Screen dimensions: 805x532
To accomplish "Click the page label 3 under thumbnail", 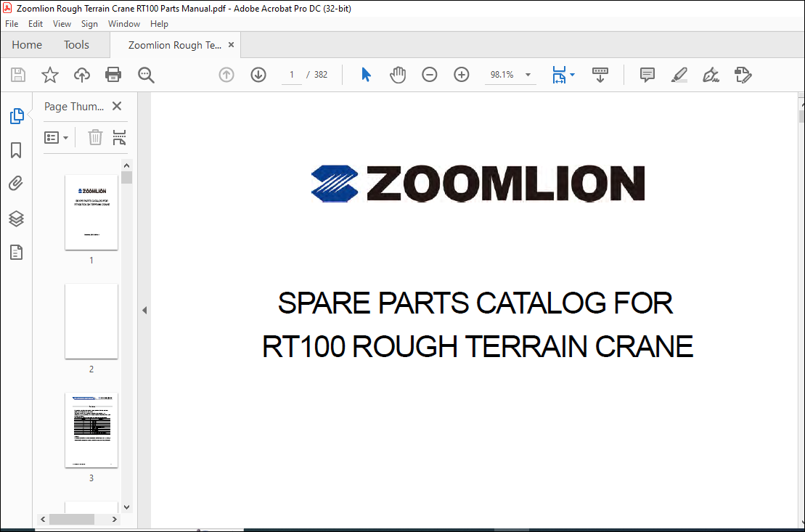I will pos(91,478).
